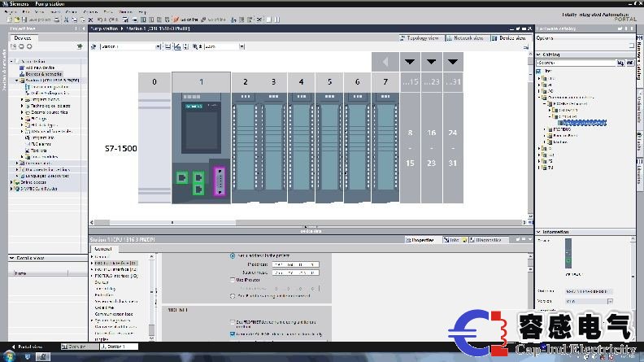Image resolution: width=644 pixels, height=362 pixels.
Task: Click the Delete X icon in the toolbar
Action: point(90,20)
